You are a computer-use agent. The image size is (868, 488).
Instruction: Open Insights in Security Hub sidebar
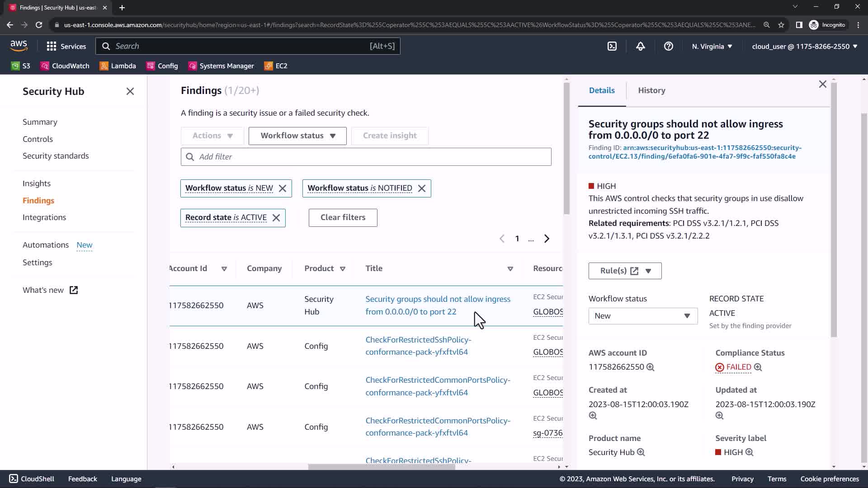coord(37,183)
